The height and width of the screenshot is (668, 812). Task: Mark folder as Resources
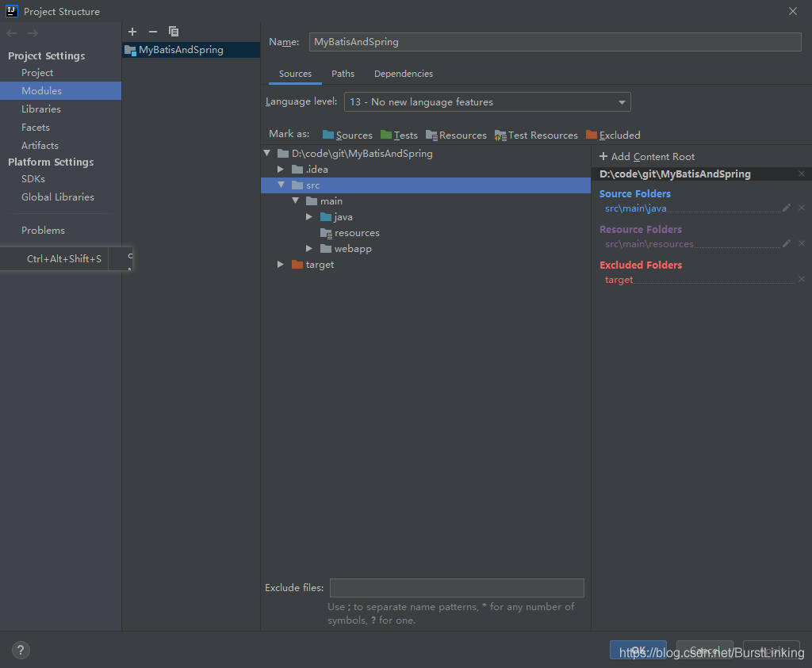[x=456, y=135]
